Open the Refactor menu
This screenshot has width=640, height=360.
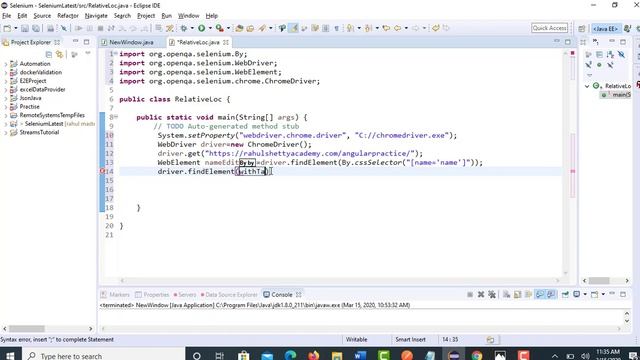click(x=68, y=16)
